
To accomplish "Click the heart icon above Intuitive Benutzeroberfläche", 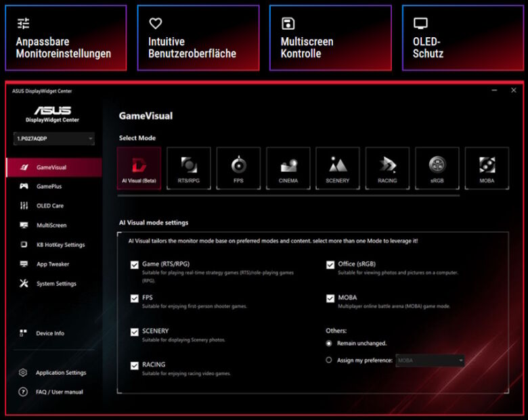I will pyautogui.click(x=156, y=23).
